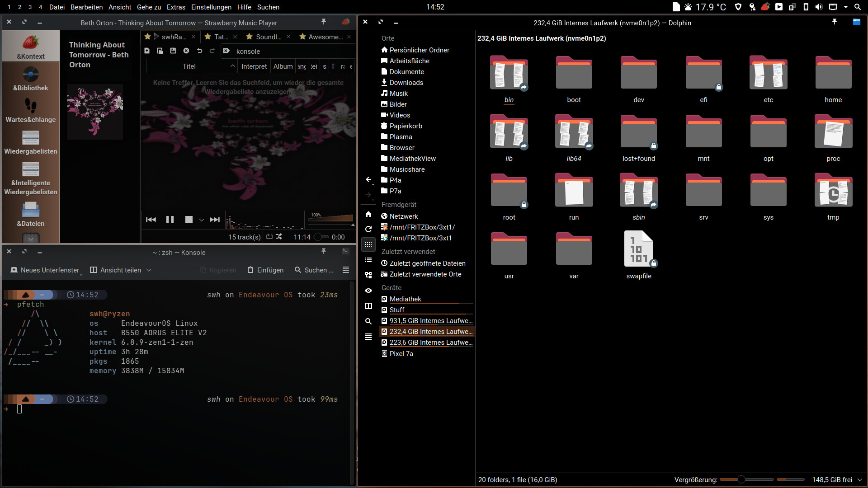Switch Dolphin to details view
The height and width of the screenshot is (488, 868).
point(368,275)
